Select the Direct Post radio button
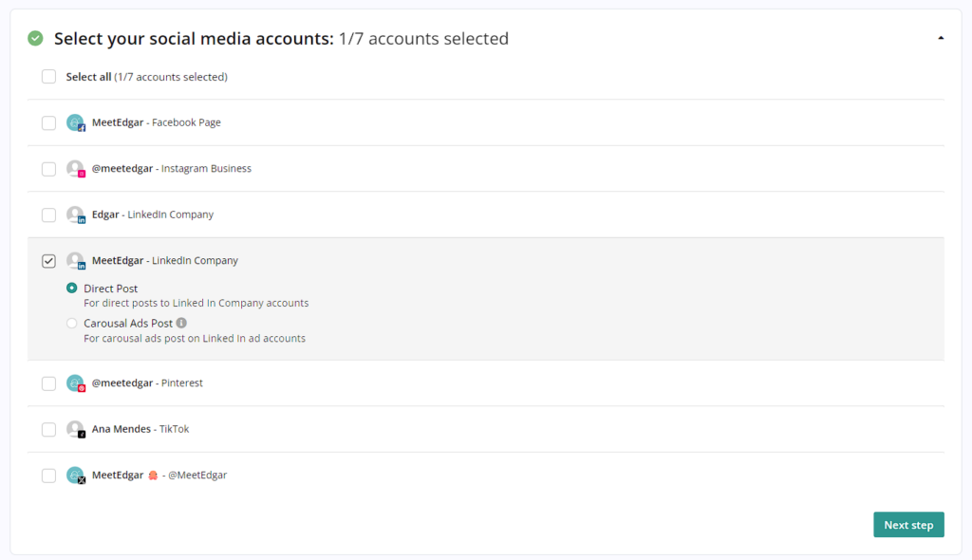Viewport: 972px width, 560px height. [72, 288]
